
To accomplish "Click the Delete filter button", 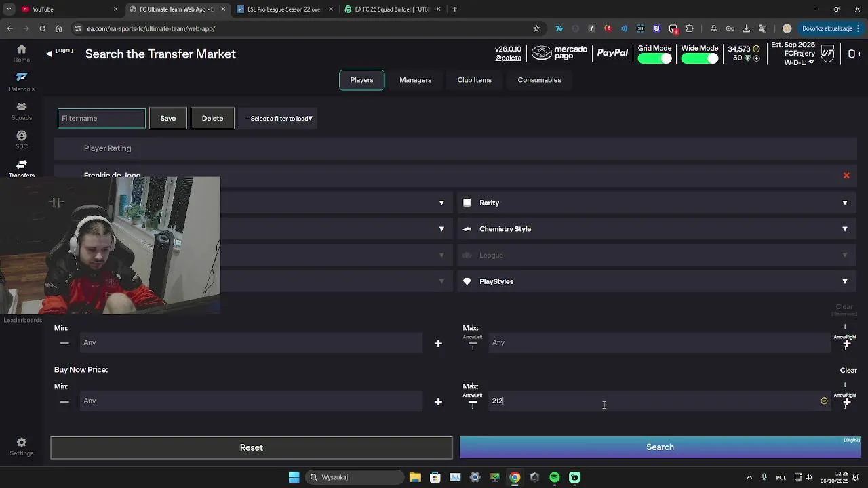I will [x=212, y=118].
